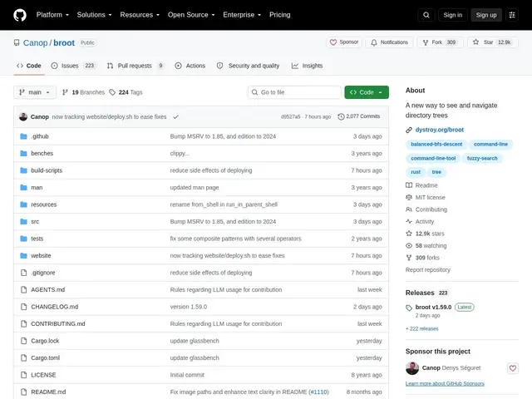Click the LICENSE file icon

(x=23, y=375)
